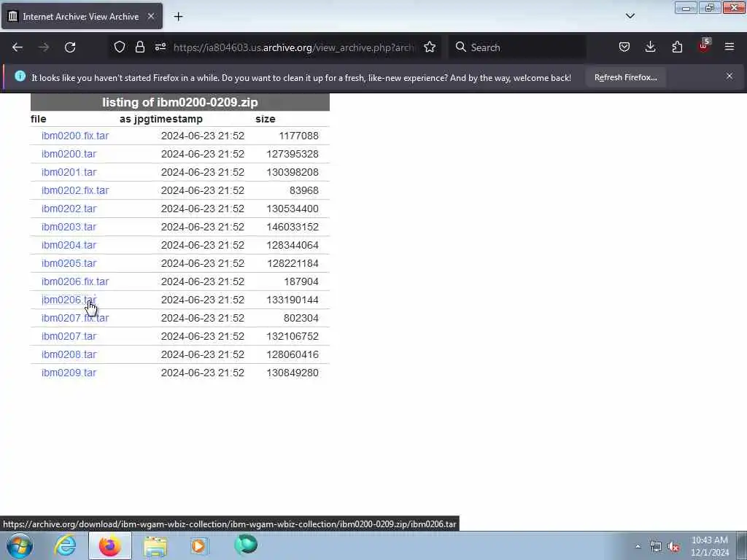Open ibm0202.fix.tar link
This screenshot has height=560, width=747.
75,190
